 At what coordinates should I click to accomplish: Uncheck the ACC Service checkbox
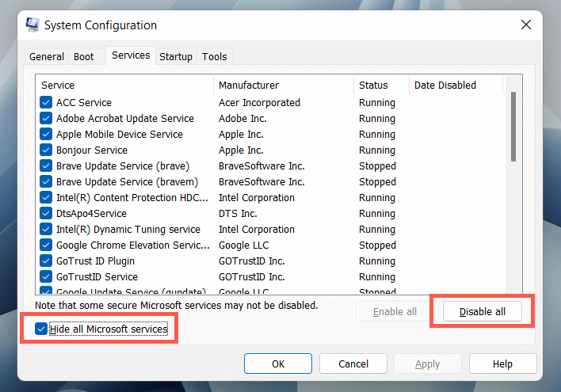[46, 103]
